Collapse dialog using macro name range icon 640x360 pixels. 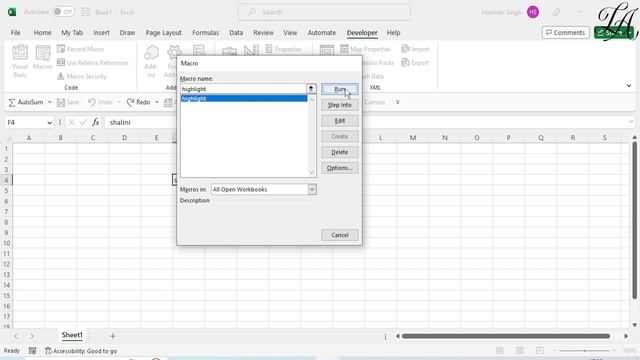(311, 89)
